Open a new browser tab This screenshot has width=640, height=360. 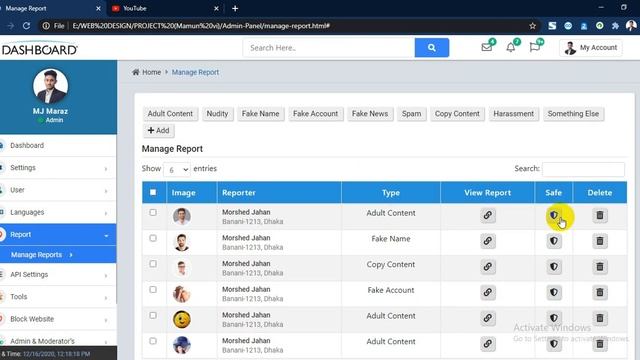coord(235,8)
